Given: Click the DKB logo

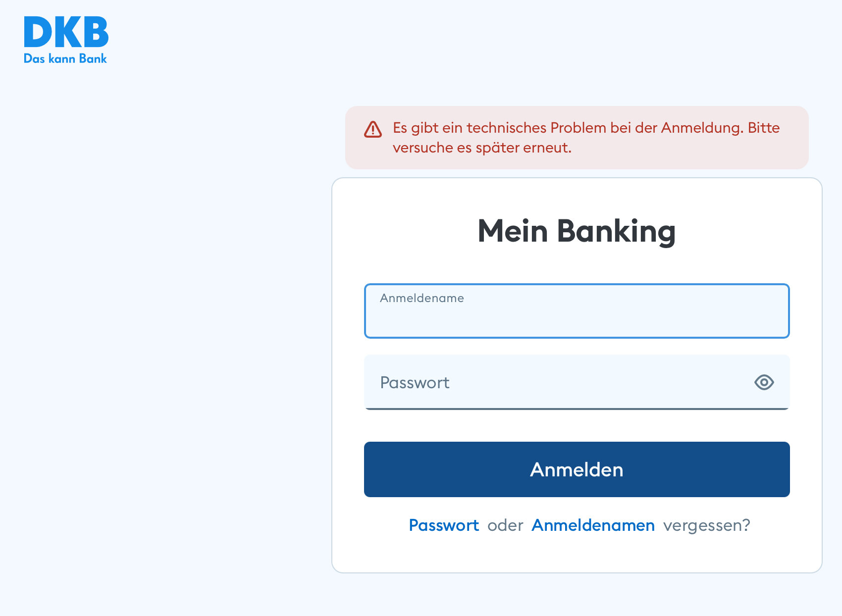Looking at the screenshot, I should [66, 33].
